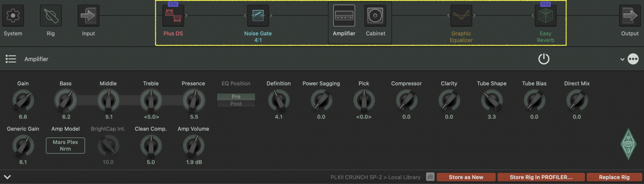The image size is (644, 184).
Task: Click the Tube Bias knob
Action: pyautogui.click(x=534, y=100)
